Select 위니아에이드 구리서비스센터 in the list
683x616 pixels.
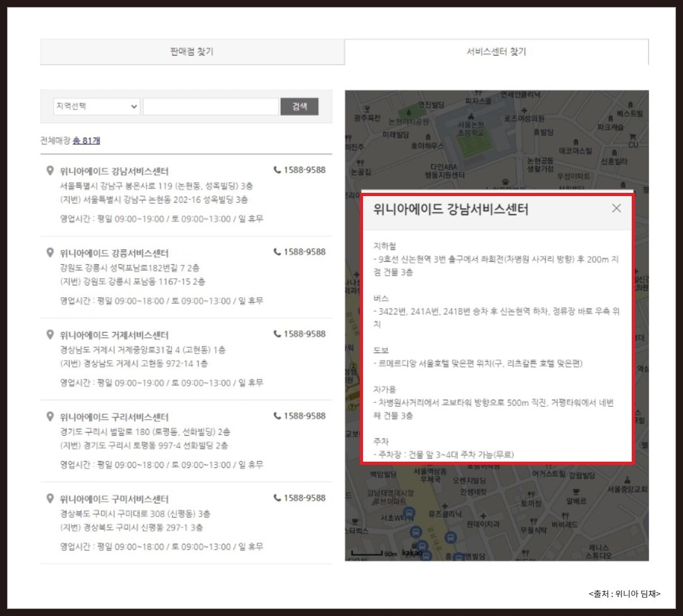click(114, 417)
